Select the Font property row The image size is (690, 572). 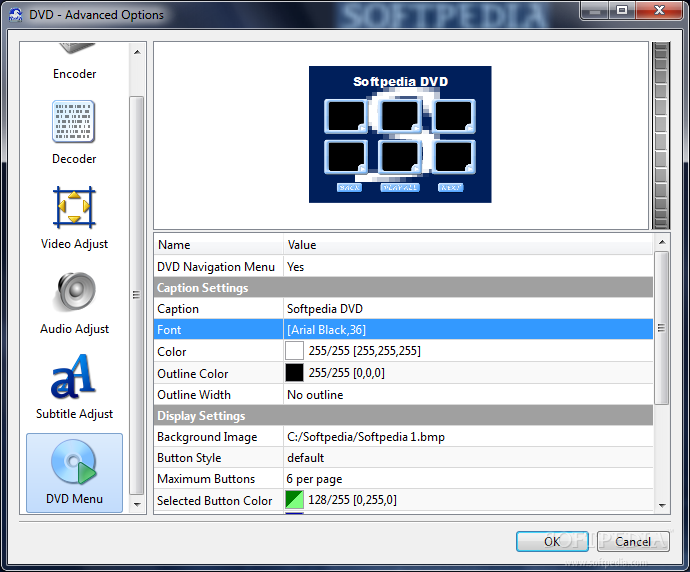click(x=403, y=330)
